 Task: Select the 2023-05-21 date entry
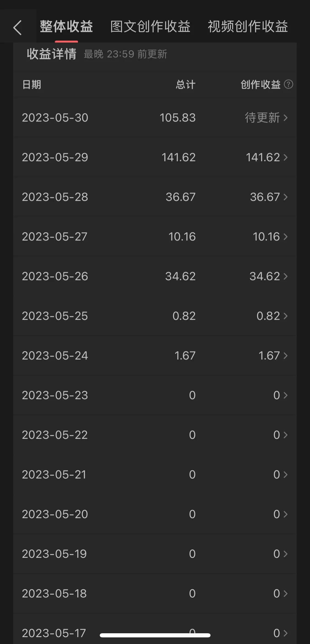[x=54, y=475]
